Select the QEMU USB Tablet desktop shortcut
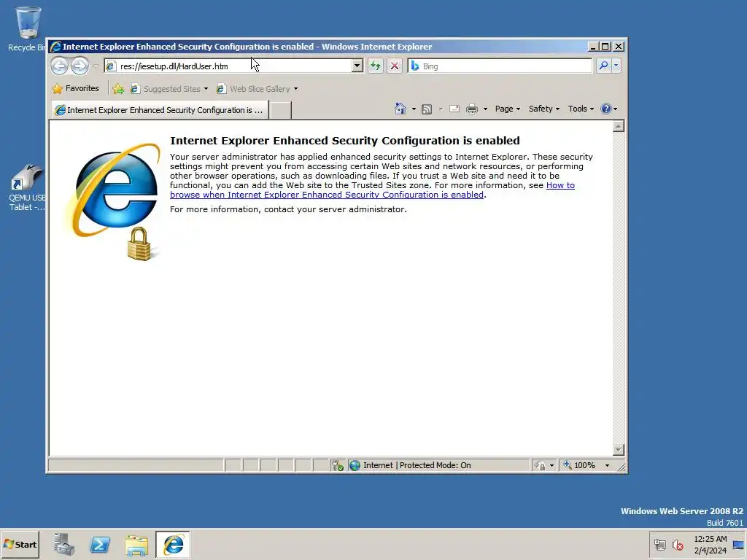Viewport: 747px width, 560px height. (x=27, y=187)
